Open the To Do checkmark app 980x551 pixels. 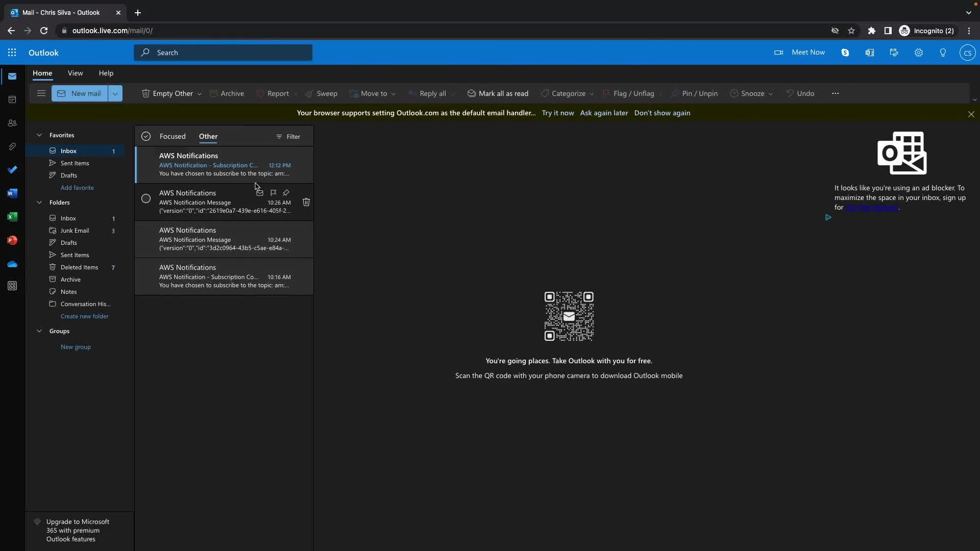(12, 170)
